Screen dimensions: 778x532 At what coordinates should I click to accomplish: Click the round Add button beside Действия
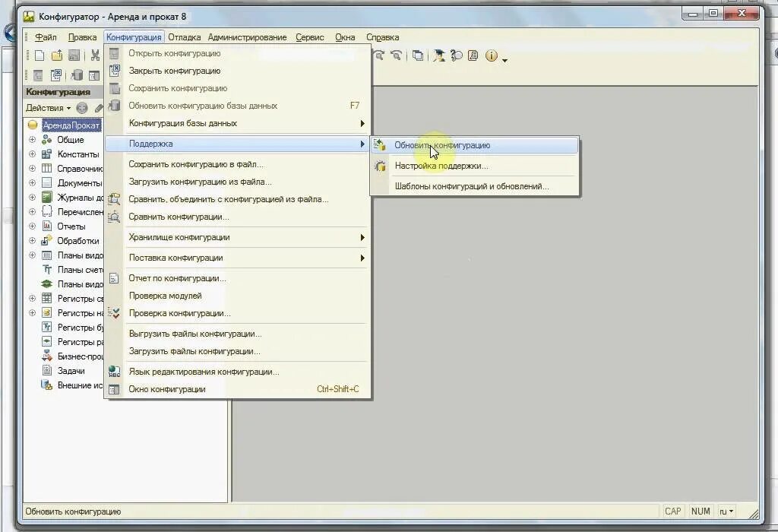82,108
